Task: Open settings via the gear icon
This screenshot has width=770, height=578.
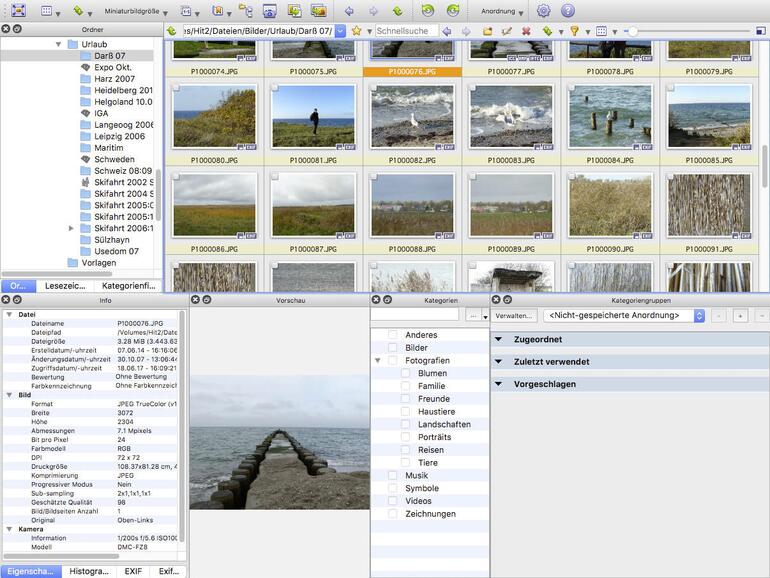Action: pyautogui.click(x=543, y=11)
